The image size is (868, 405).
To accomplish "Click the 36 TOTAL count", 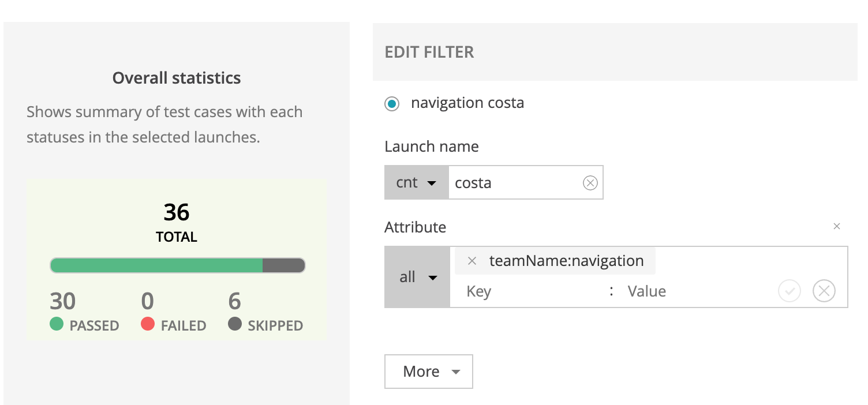I will click(177, 222).
